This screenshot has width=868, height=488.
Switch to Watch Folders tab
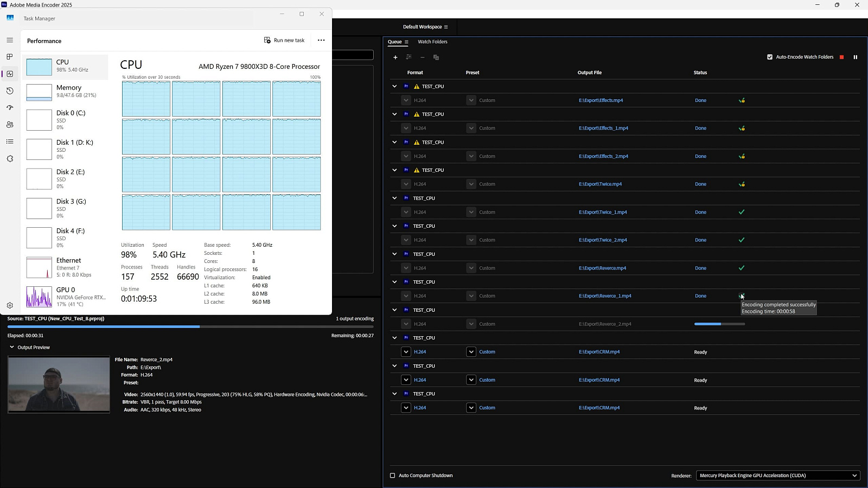(x=432, y=42)
